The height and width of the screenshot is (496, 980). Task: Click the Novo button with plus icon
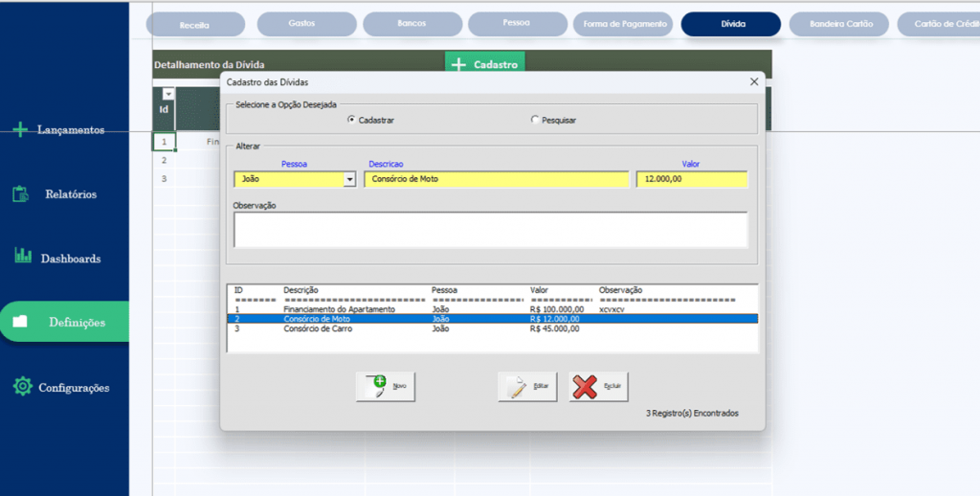[386, 387]
